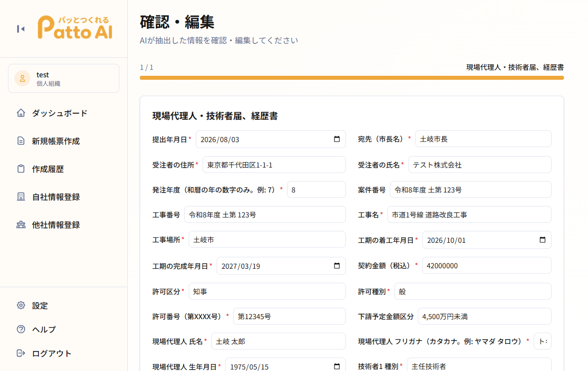This screenshot has width=588, height=371.
Task: Click the 確認・編集 page heading
Action: 177,22
